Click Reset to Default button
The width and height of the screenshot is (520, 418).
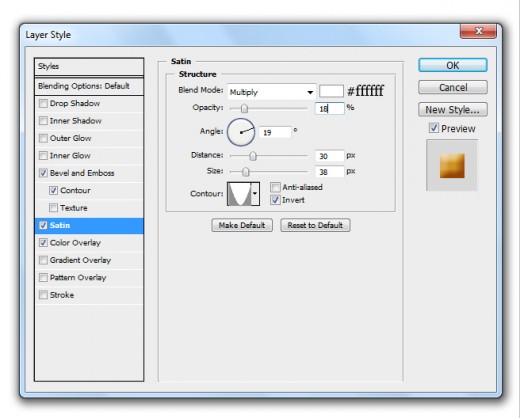pos(315,225)
